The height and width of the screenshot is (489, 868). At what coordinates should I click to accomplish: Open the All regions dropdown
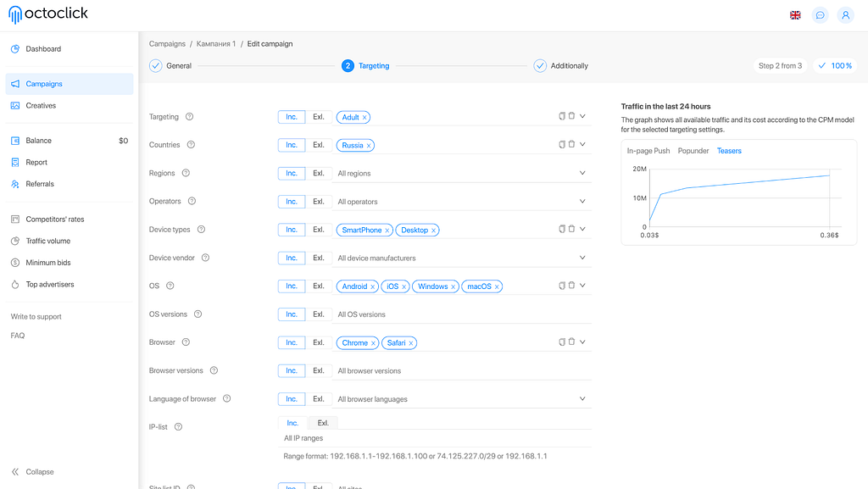pyautogui.click(x=462, y=173)
